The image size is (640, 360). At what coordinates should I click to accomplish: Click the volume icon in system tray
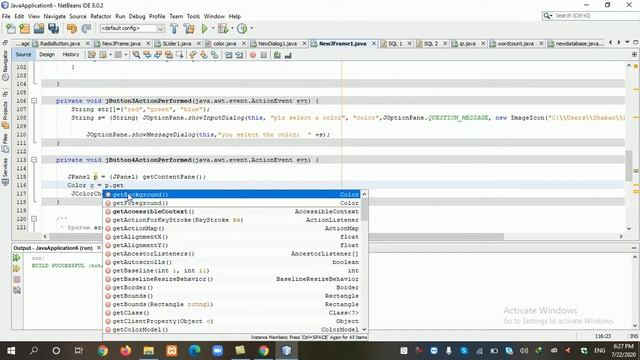click(524, 351)
